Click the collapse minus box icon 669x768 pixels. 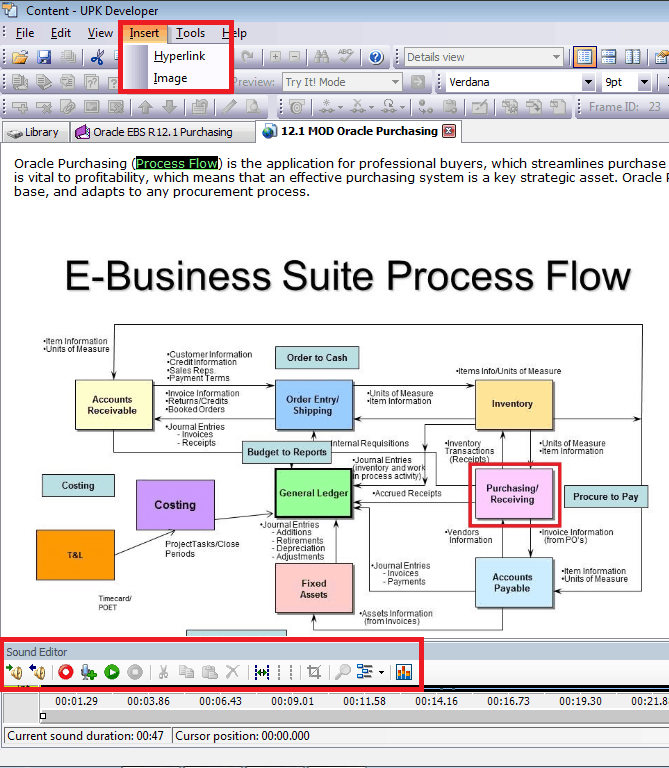(x=294, y=57)
